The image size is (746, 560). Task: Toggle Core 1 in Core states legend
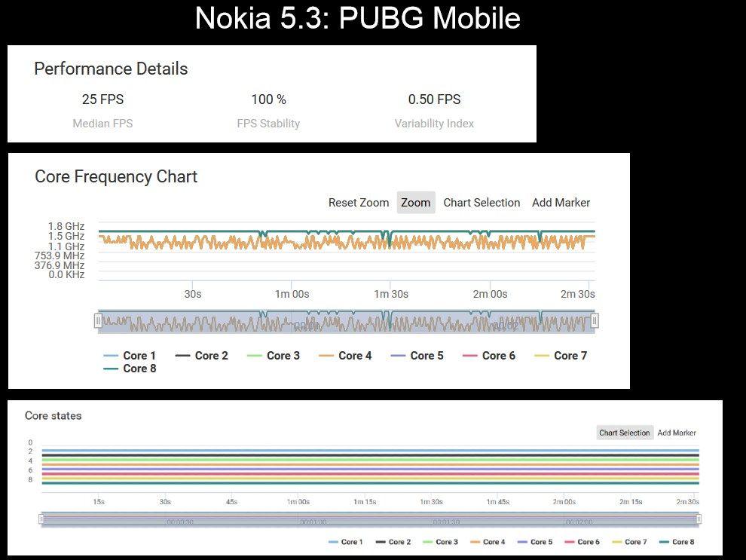(346, 542)
